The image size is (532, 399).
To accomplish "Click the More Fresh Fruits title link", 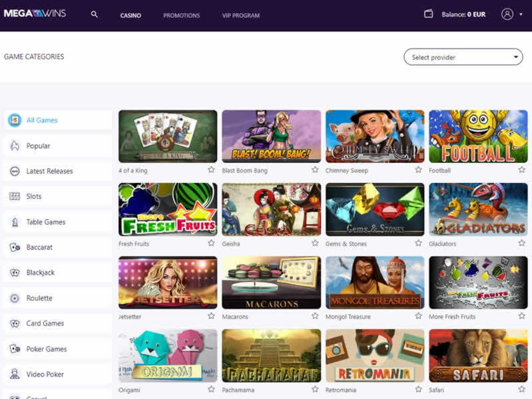I will click(x=452, y=317).
